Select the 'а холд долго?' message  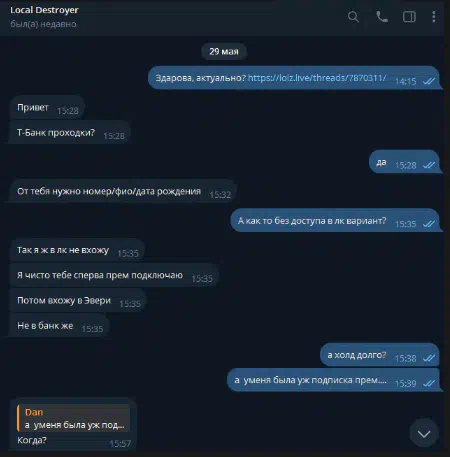click(x=380, y=355)
